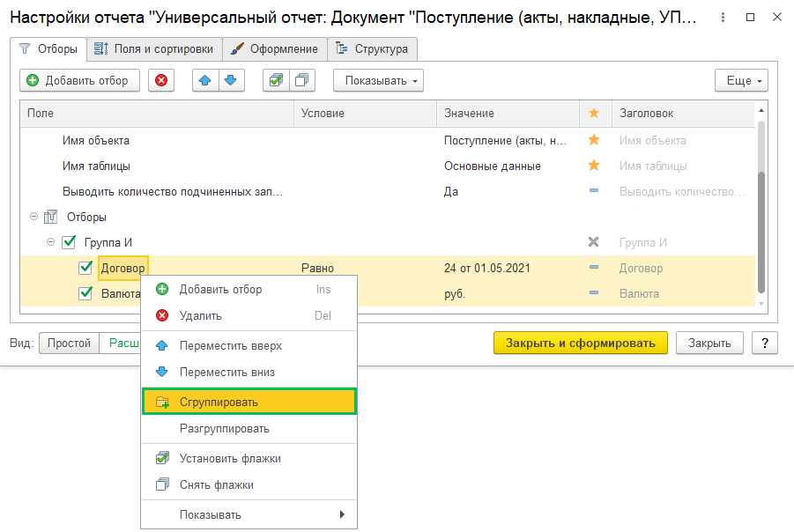Select Разгруппировать in context menu
Screen dimensions: 794x532
coord(249,429)
